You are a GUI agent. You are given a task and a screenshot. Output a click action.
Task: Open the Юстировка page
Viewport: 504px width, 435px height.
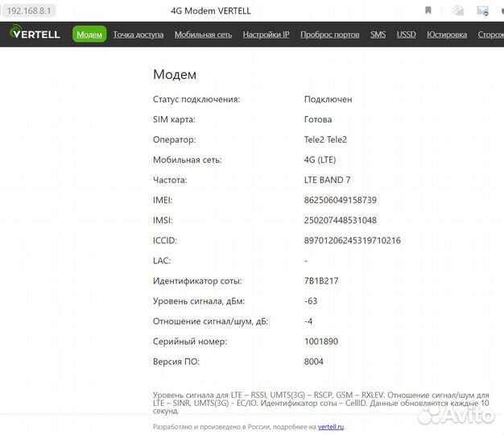pos(447,35)
